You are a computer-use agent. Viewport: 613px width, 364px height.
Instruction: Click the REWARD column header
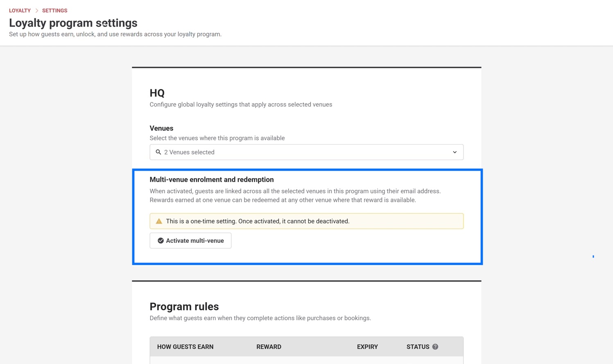269,347
